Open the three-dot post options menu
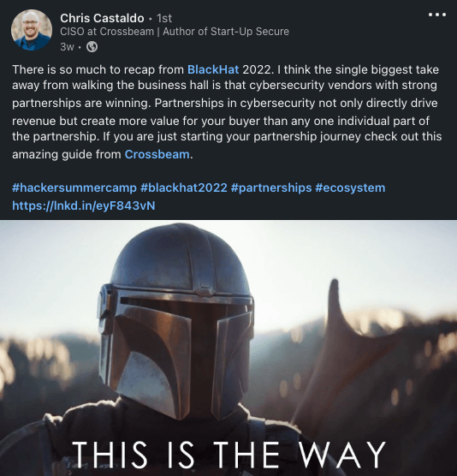 tap(437, 15)
